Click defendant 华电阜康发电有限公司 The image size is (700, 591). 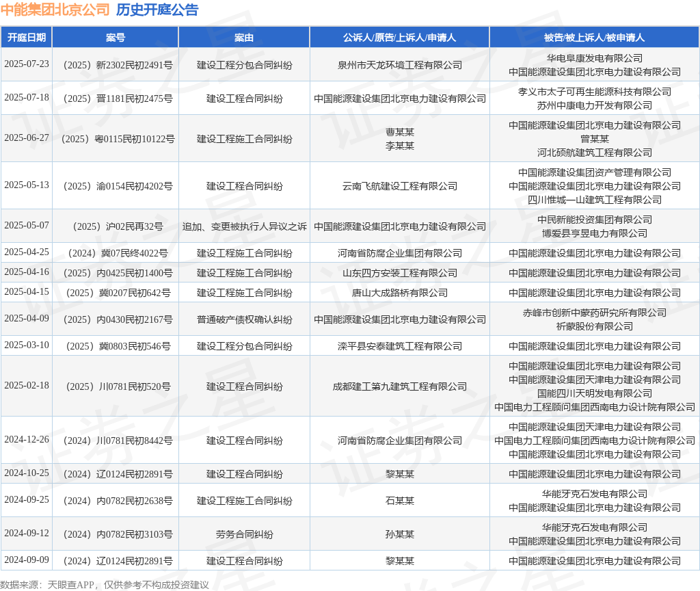point(595,58)
